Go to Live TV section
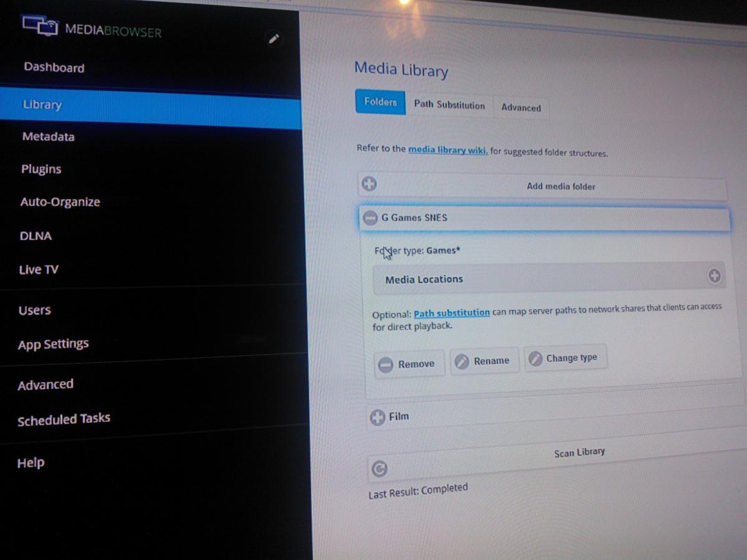 39,269
